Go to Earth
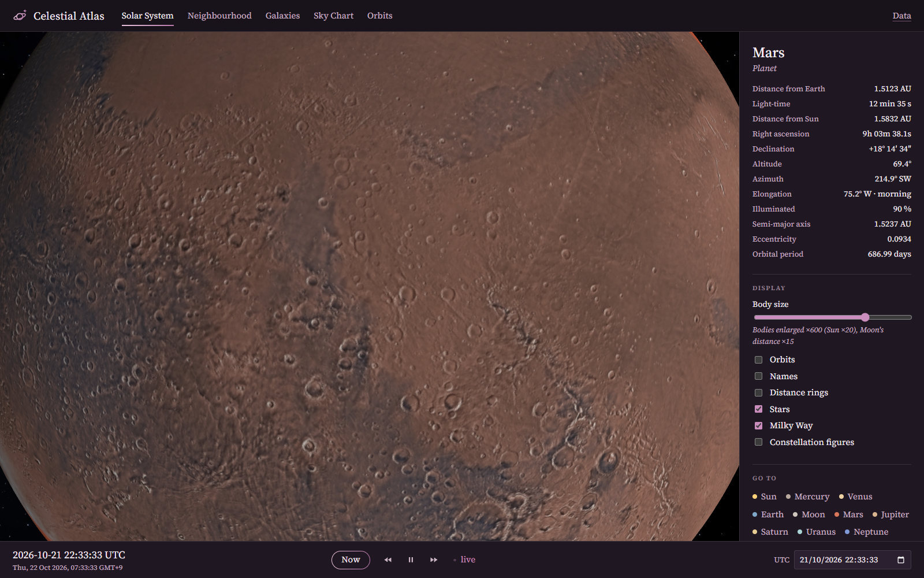Viewport: 924px width, 578px height. [768, 514]
